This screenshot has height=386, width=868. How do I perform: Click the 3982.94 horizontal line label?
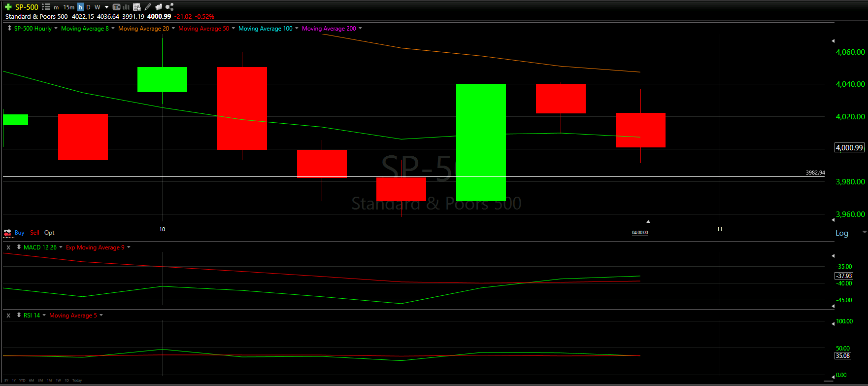point(815,173)
